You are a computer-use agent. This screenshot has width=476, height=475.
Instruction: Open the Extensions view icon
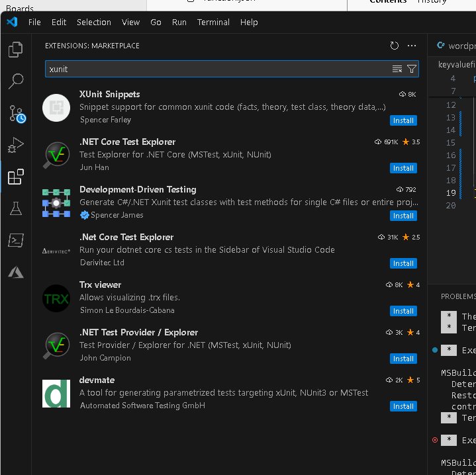(15, 177)
